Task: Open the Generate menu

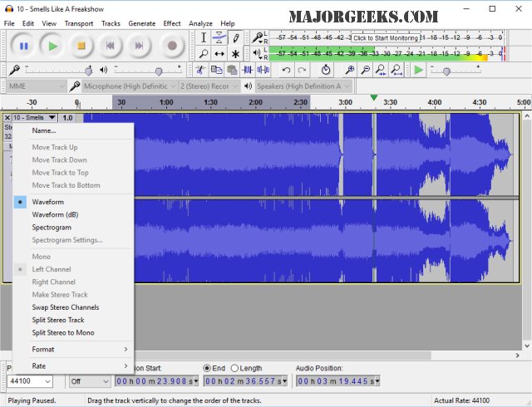Action: point(142,23)
